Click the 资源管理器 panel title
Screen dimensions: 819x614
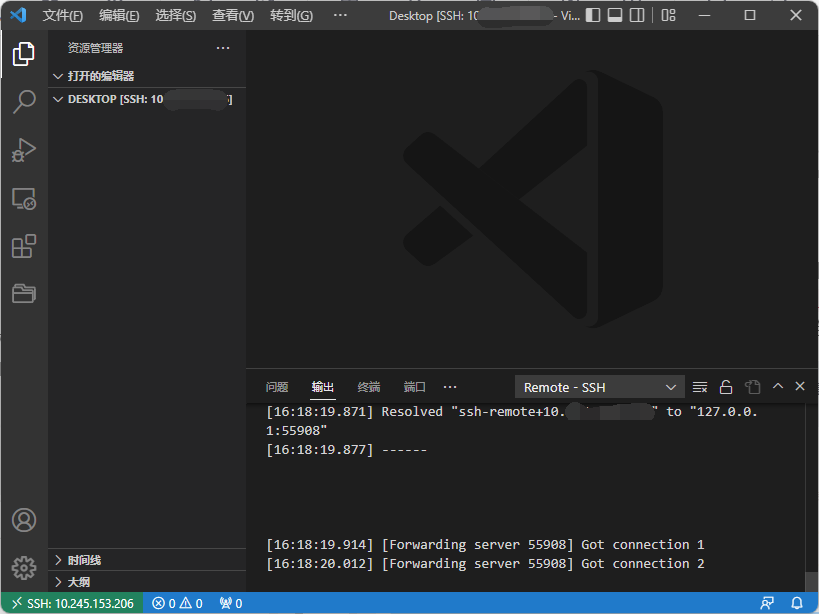(x=96, y=48)
